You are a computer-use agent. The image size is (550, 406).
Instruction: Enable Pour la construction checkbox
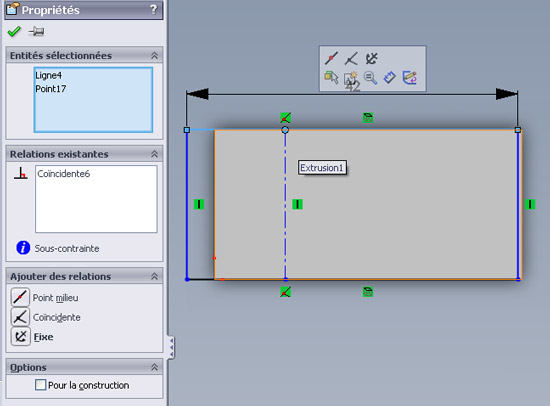pos(40,385)
